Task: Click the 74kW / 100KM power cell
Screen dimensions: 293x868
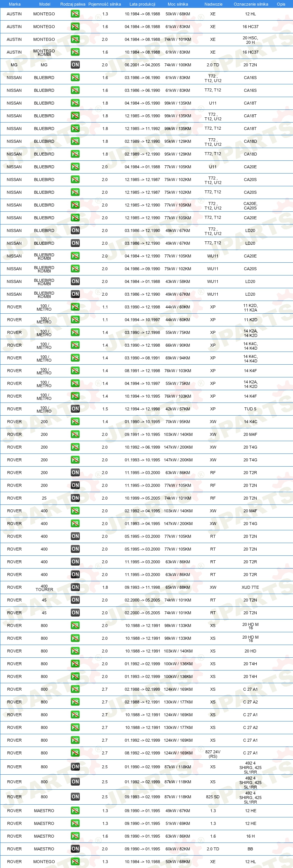Action: point(178,65)
